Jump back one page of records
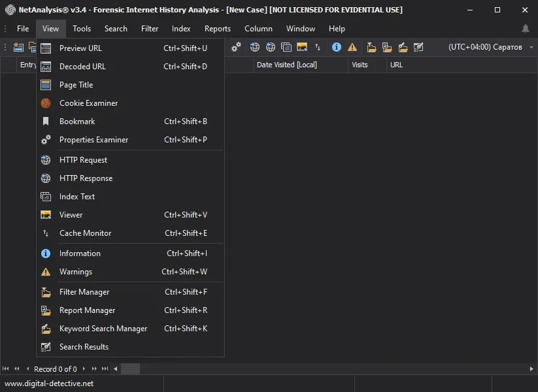This screenshot has width=538, height=392. pyautogui.click(x=17, y=369)
